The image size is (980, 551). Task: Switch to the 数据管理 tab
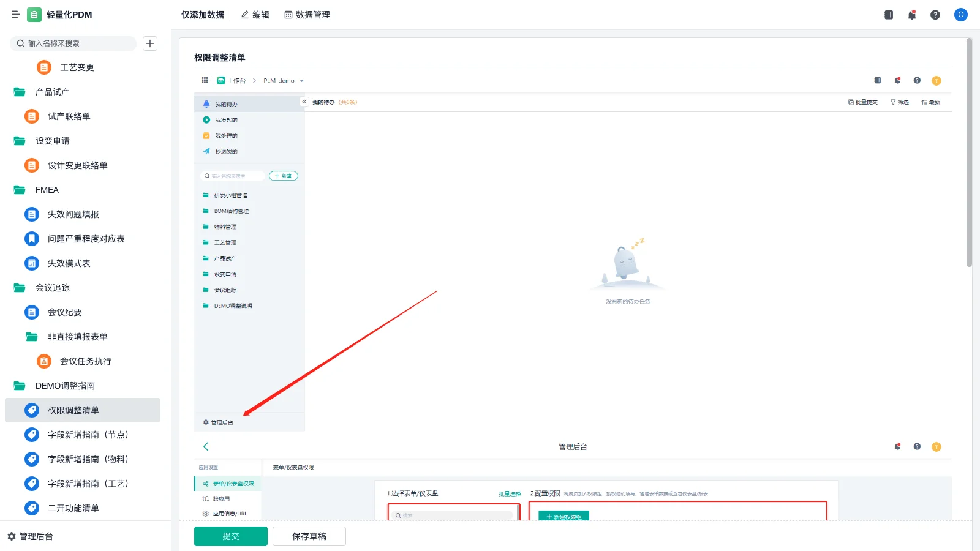tap(307, 15)
